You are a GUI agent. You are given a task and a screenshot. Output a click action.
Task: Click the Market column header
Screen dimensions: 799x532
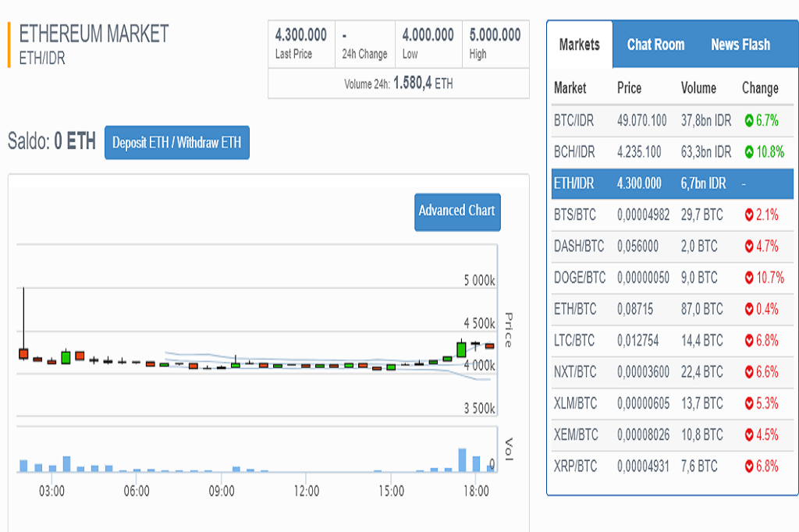coord(570,88)
